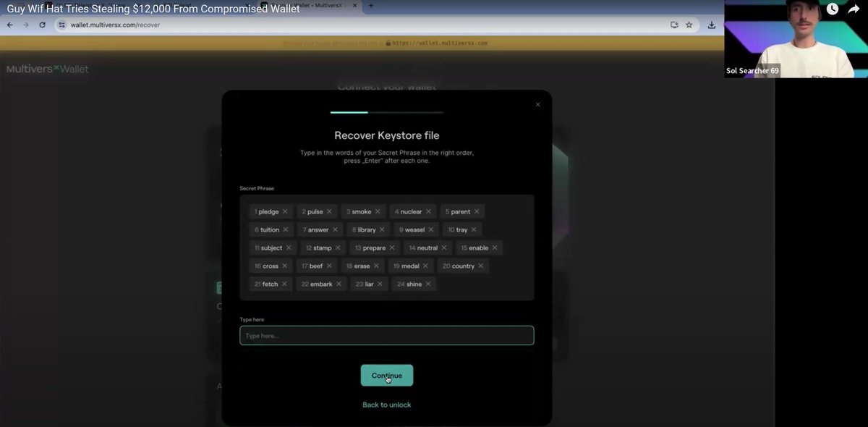Click the browser back arrow

point(9,25)
